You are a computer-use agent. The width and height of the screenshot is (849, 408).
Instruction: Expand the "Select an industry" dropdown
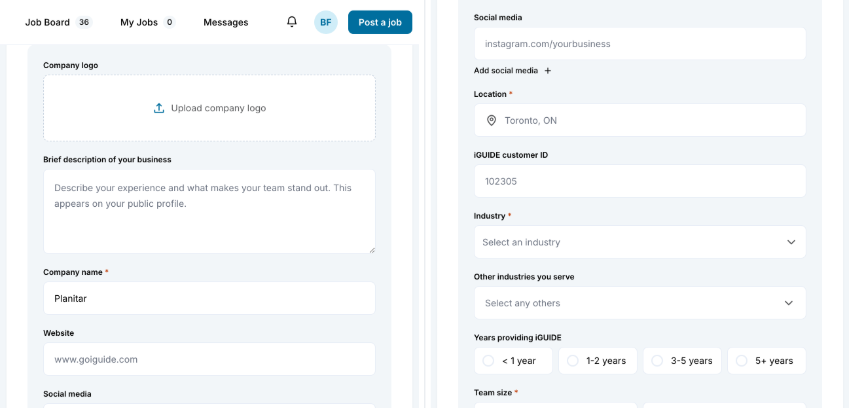click(x=640, y=242)
